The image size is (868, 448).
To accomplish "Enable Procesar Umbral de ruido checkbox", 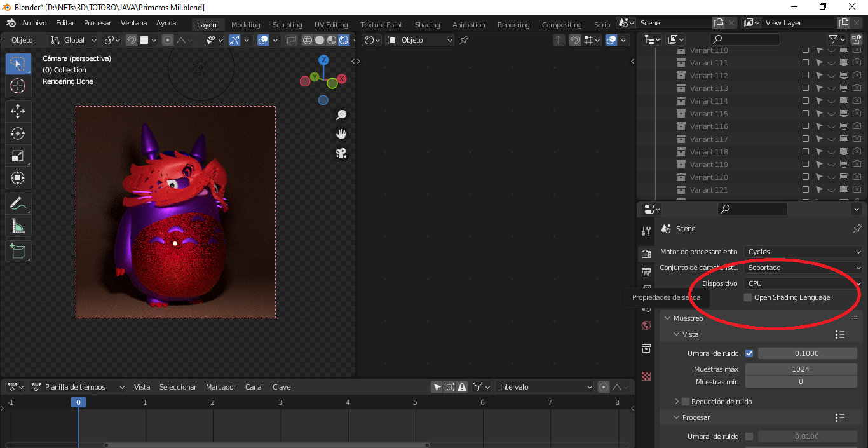I will (749, 437).
